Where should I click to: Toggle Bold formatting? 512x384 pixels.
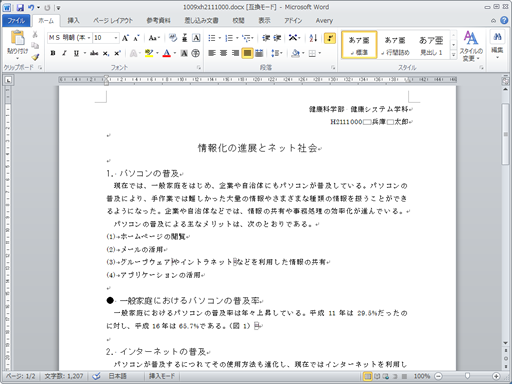tap(53, 53)
